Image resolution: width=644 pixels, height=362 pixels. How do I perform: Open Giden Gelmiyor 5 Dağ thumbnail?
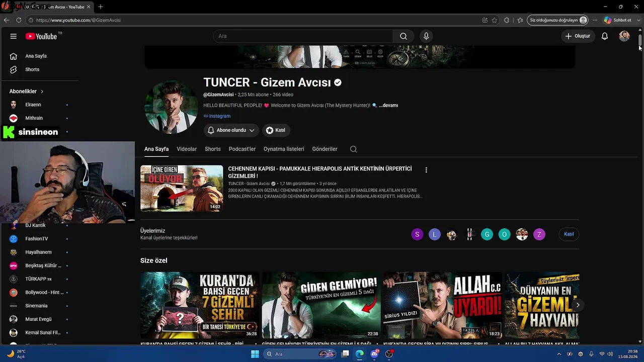321,305
